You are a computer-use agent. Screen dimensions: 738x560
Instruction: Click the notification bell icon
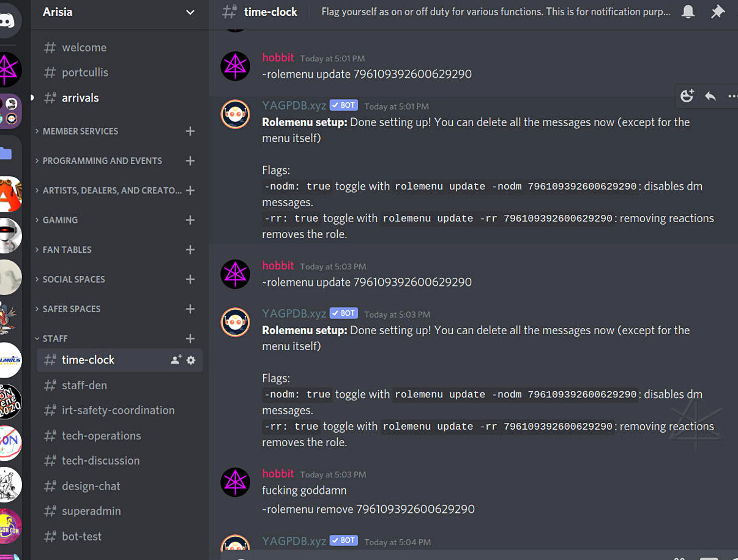click(688, 12)
